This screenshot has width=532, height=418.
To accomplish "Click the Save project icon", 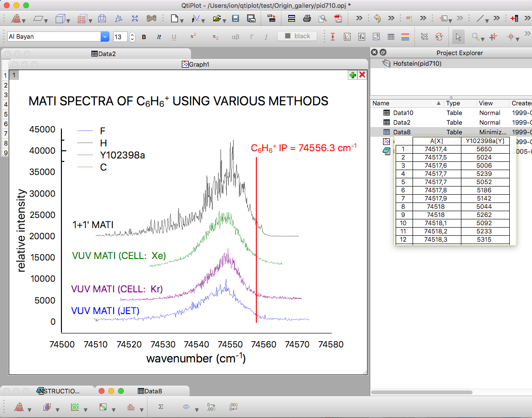I will coord(236,19).
